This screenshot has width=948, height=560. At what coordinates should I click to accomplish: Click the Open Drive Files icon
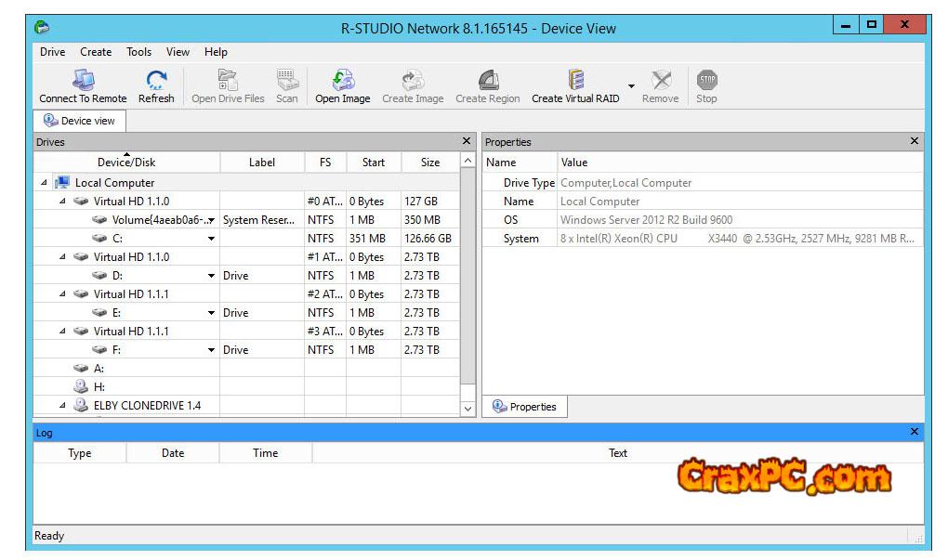click(228, 81)
